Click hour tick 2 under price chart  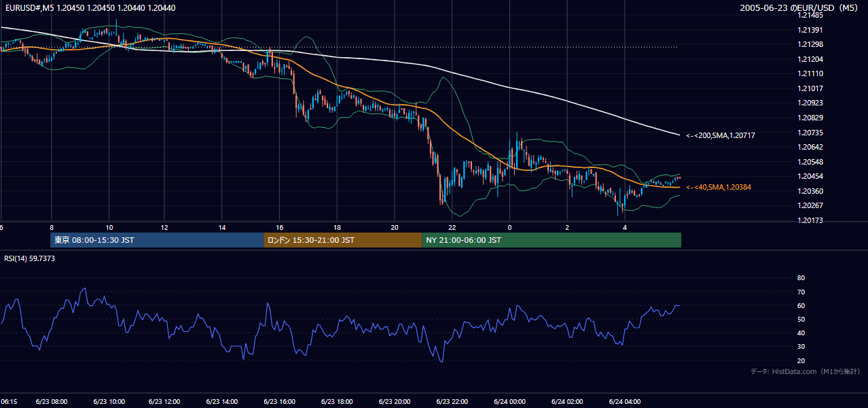click(x=568, y=227)
